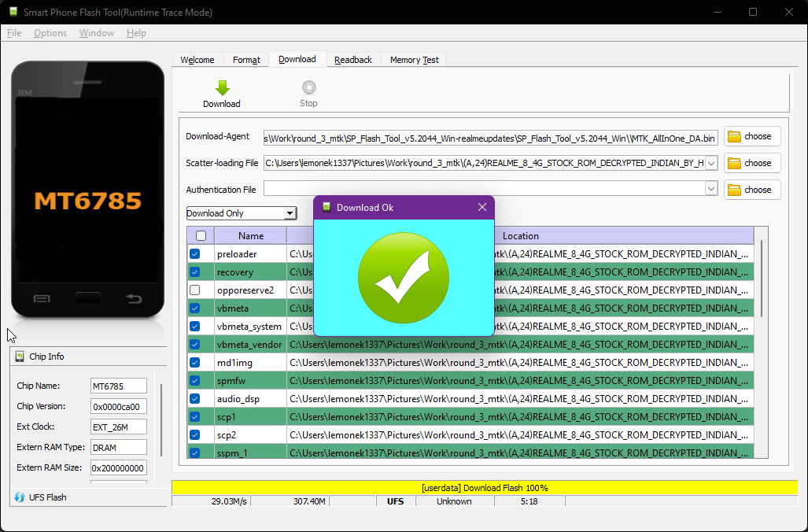Expand the Scatter-loading File dropdown arrow
Image resolution: width=808 pixels, height=532 pixels.
pos(711,164)
